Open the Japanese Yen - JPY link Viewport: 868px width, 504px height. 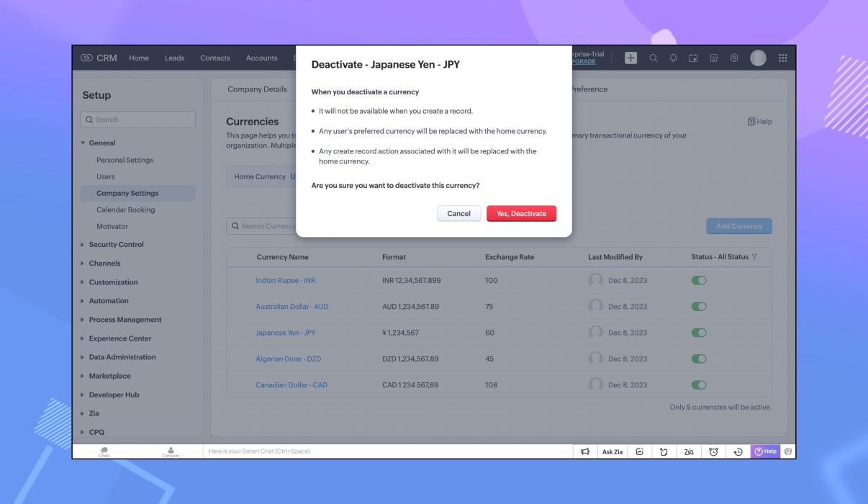click(285, 333)
